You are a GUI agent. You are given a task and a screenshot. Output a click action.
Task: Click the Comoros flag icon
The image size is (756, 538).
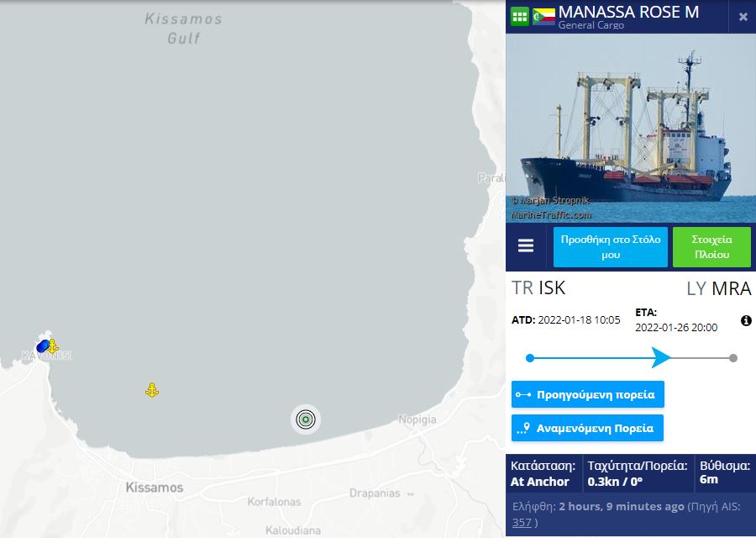click(543, 17)
